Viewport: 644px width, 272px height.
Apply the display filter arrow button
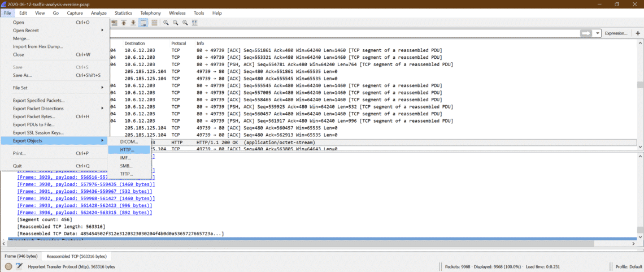(585, 33)
